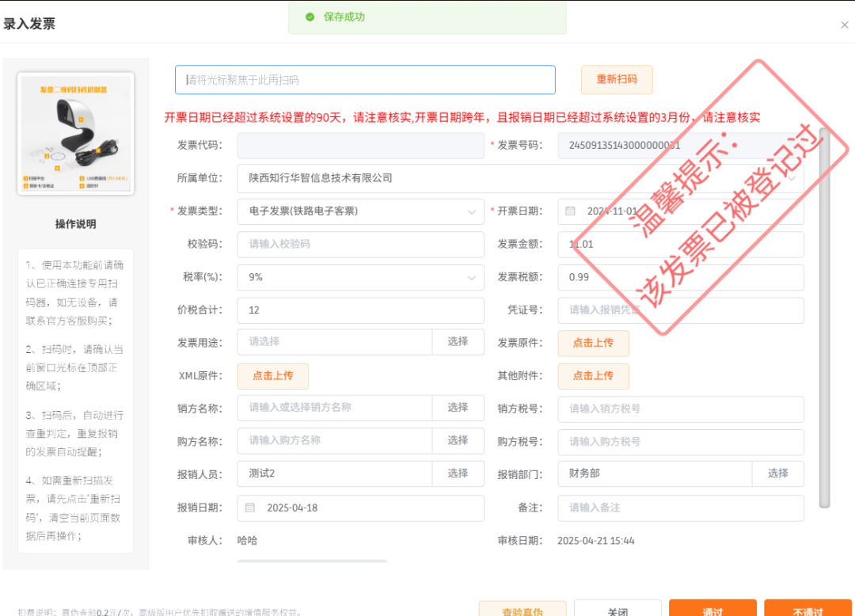Click the XML原件 点击上传 upload control
The image size is (855, 616).
pos(272,376)
